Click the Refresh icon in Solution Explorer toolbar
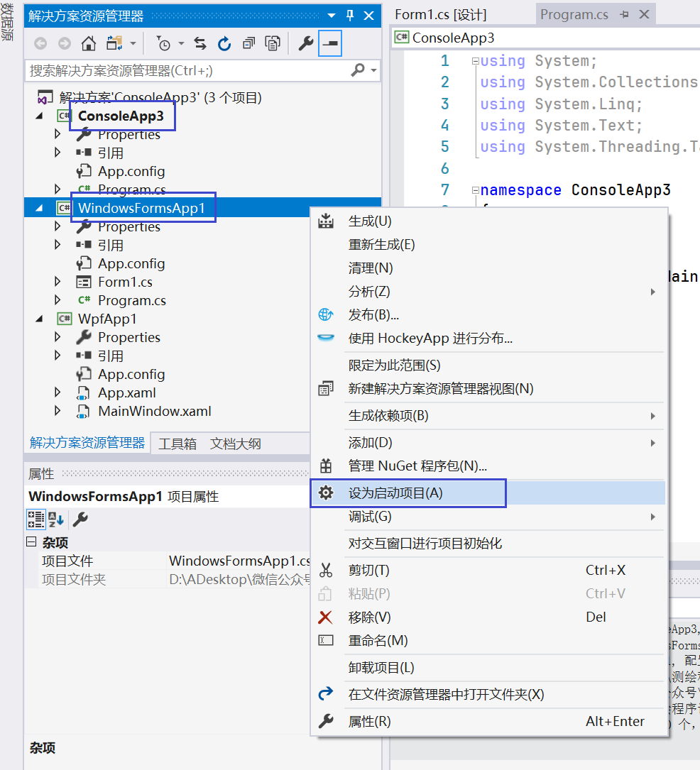Viewport: 700px width, 770px height. coord(224,44)
